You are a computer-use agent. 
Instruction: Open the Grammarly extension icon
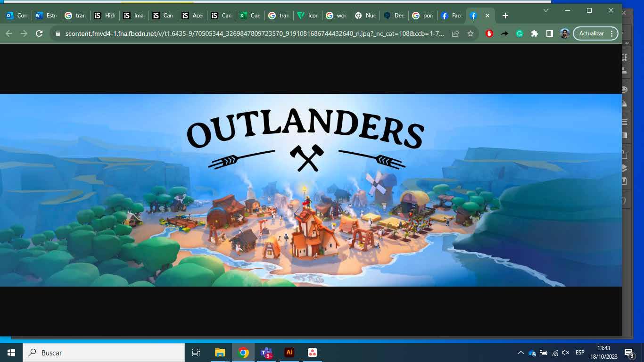pyautogui.click(x=520, y=33)
